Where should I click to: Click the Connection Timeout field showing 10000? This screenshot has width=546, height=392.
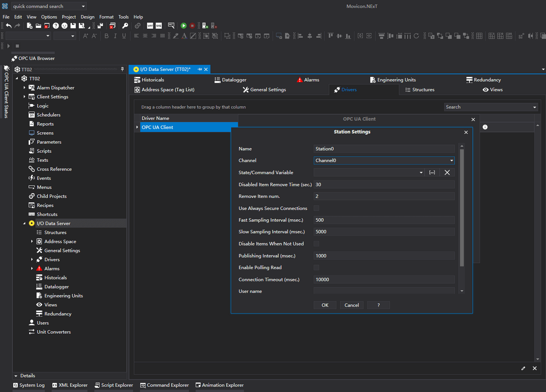coord(384,280)
